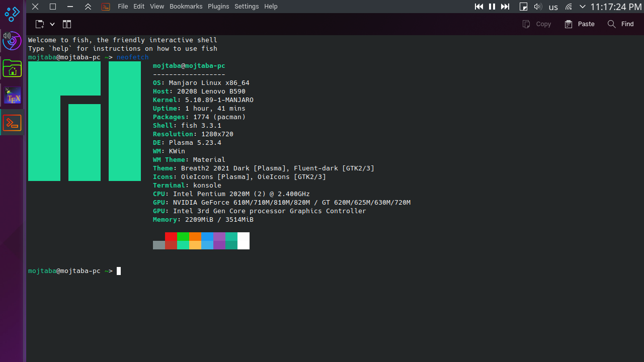This screenshot has width=644, height=362.
Task: Click the Wi-Fi network icon
Action: tap(569, 7)
